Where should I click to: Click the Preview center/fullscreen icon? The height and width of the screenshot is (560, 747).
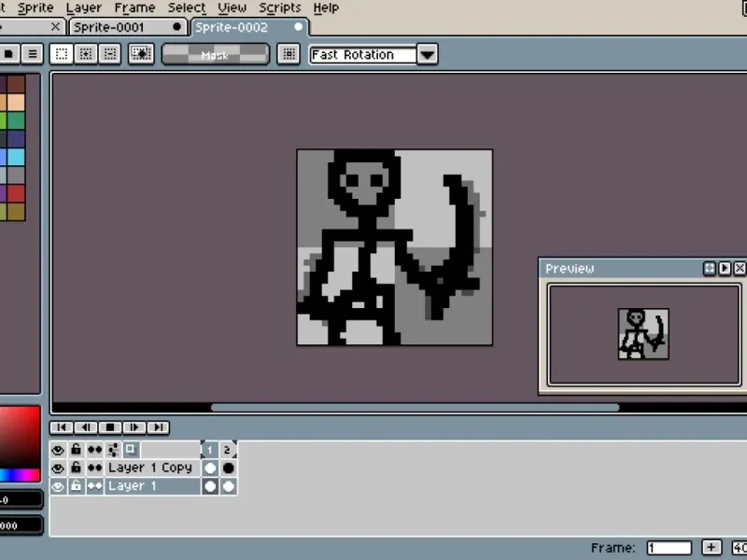click(710, 268)
